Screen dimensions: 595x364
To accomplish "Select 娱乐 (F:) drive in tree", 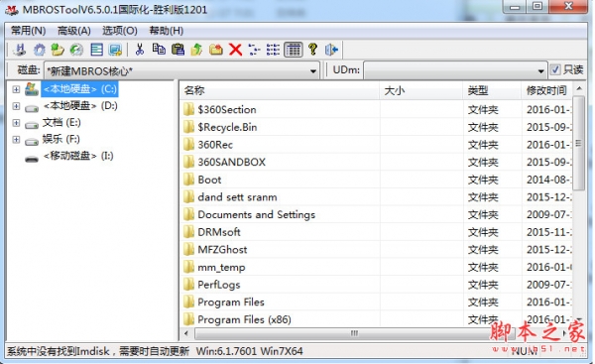I will coord(61,139).
